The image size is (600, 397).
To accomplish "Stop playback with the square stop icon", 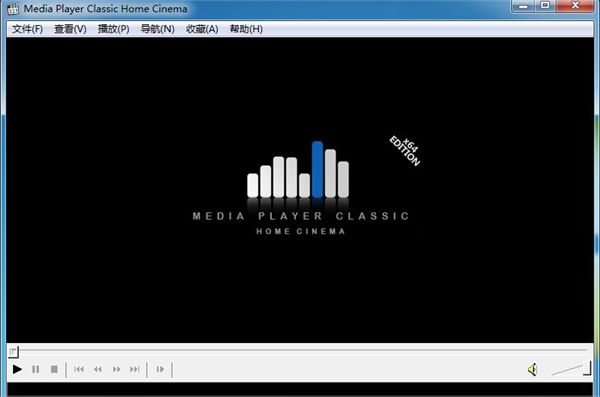I will [x=54, y=369].
